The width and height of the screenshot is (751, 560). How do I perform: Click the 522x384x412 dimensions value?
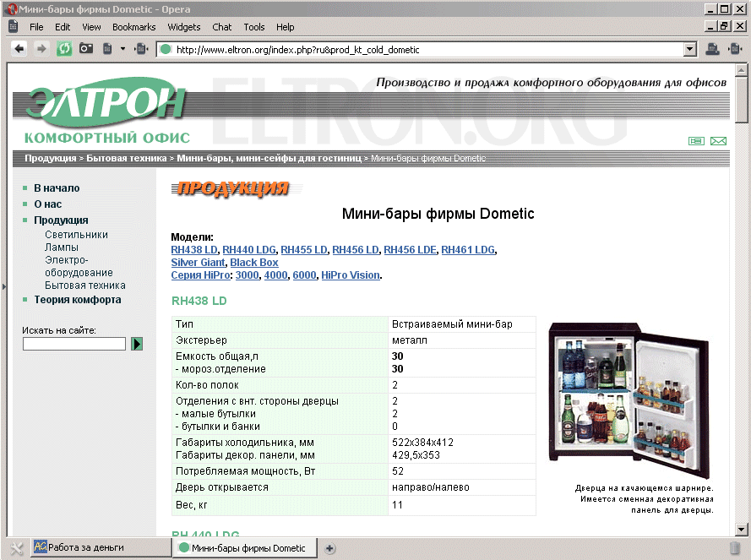(422, 443)
